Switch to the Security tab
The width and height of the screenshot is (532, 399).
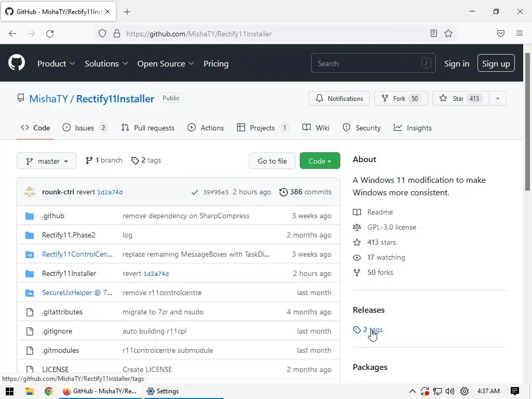click(x=362, y=128)
